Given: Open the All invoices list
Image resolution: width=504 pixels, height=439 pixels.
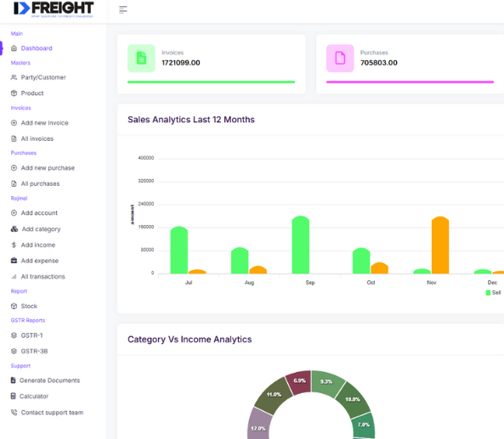Looking at the screenshot, I should (x=37, y=138).
